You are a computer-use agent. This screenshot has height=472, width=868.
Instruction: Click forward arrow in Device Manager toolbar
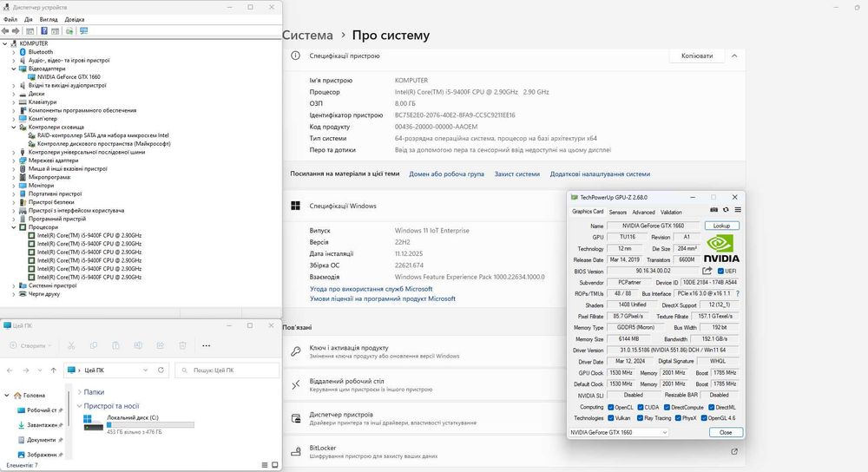16,31
